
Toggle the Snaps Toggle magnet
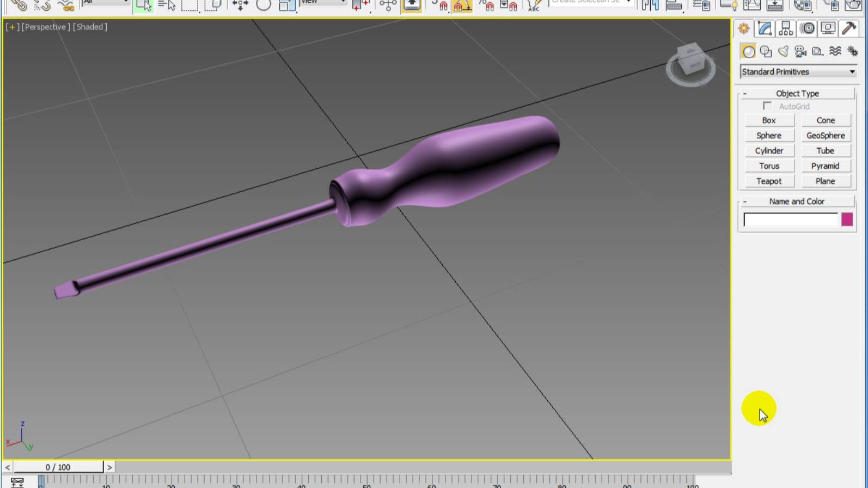click(x=440, y=5)
